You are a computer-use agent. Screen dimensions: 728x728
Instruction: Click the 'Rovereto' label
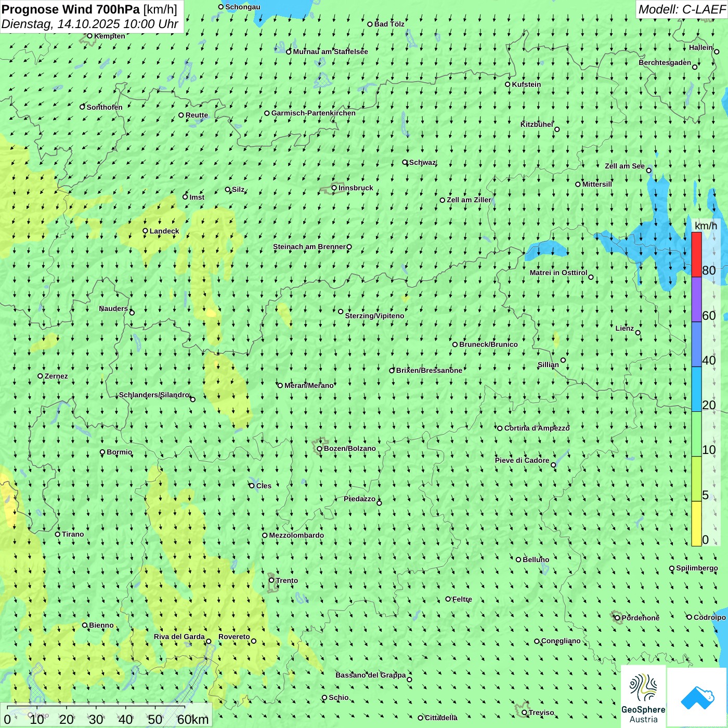click(234, 636)
